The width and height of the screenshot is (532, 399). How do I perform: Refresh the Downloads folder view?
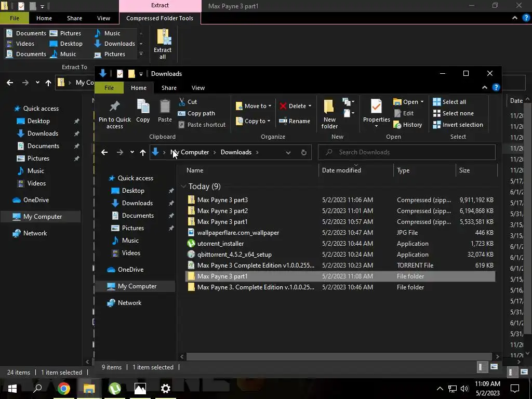pos(303,152)
